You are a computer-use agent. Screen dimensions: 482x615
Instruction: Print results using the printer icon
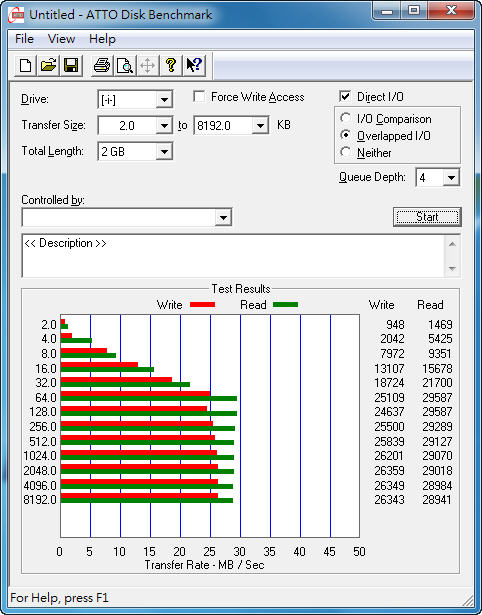(102, 65)
